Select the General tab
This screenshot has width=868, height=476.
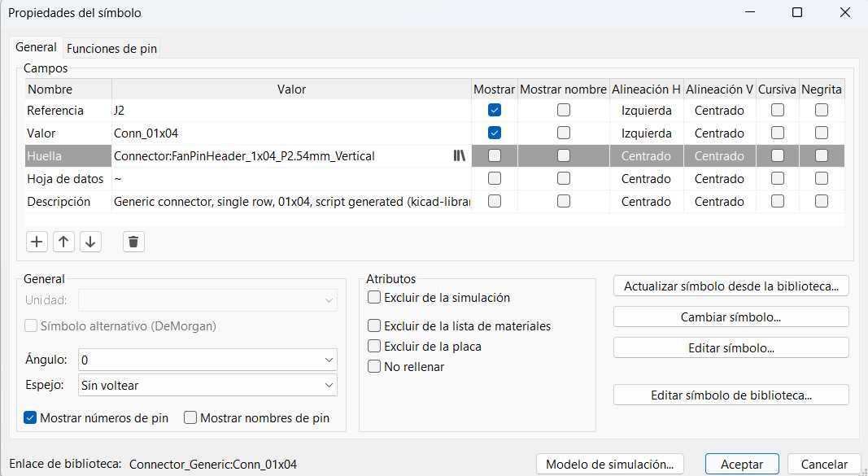click(36, 48)
